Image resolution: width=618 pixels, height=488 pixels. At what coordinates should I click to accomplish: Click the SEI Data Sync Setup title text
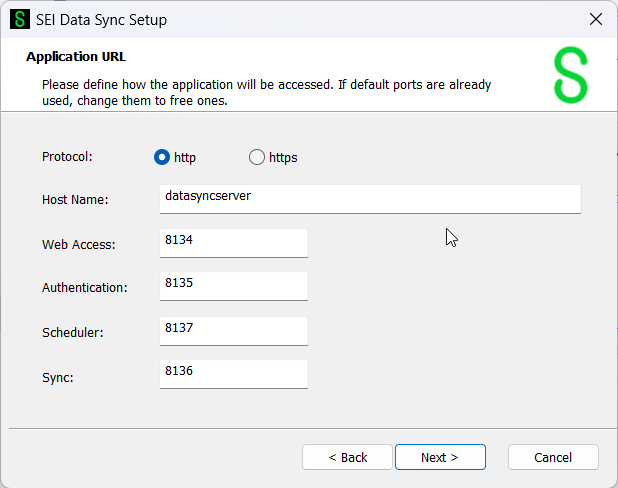pyautogui.click(x=104, y=20)
